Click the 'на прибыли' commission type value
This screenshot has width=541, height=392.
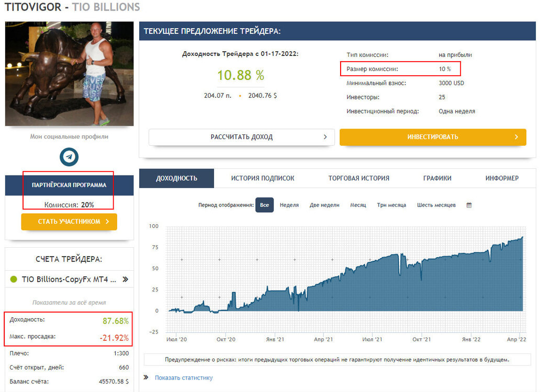coord(455,55)
